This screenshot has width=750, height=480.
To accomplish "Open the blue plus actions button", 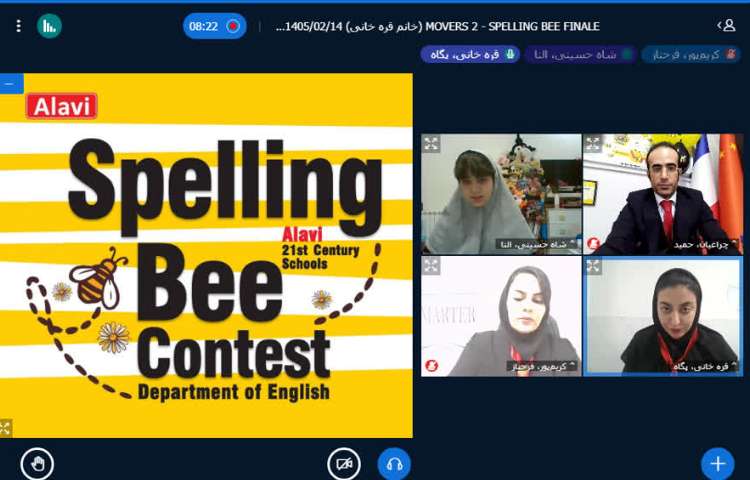I will (x=717, y=463).
